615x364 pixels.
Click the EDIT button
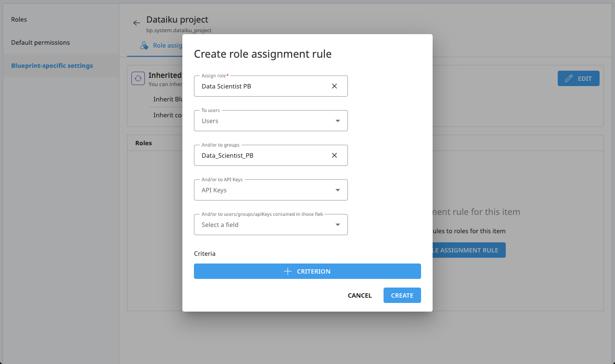click(578, 78)
